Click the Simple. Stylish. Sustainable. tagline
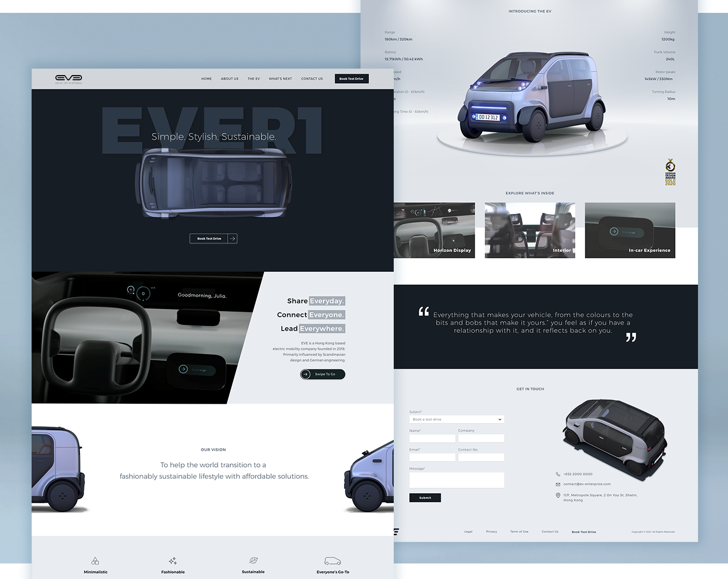 [x=214, y=137]
